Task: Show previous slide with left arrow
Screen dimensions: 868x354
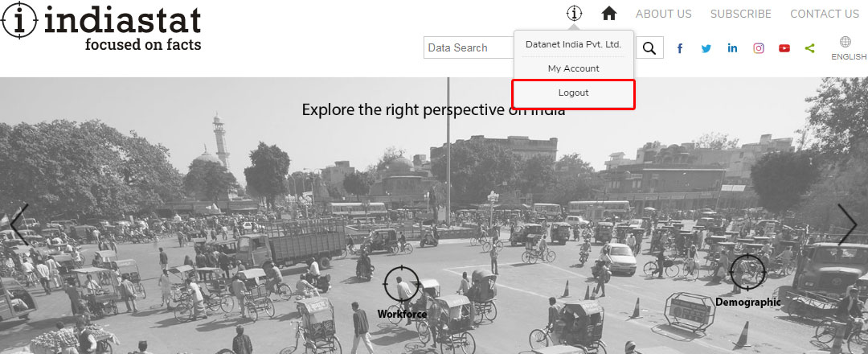Action: click(18, 224)
